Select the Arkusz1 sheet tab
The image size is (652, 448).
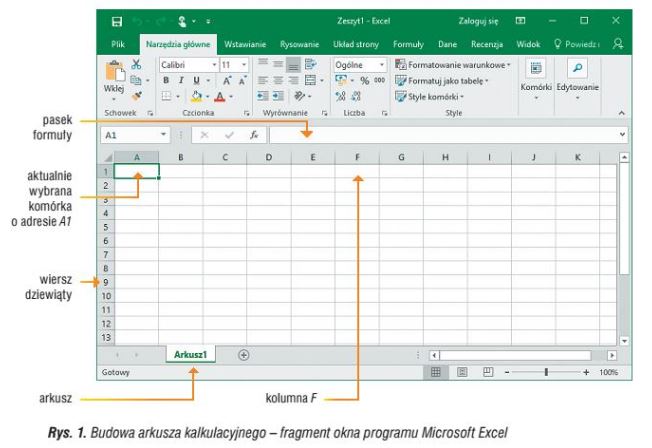pos(190,355)
